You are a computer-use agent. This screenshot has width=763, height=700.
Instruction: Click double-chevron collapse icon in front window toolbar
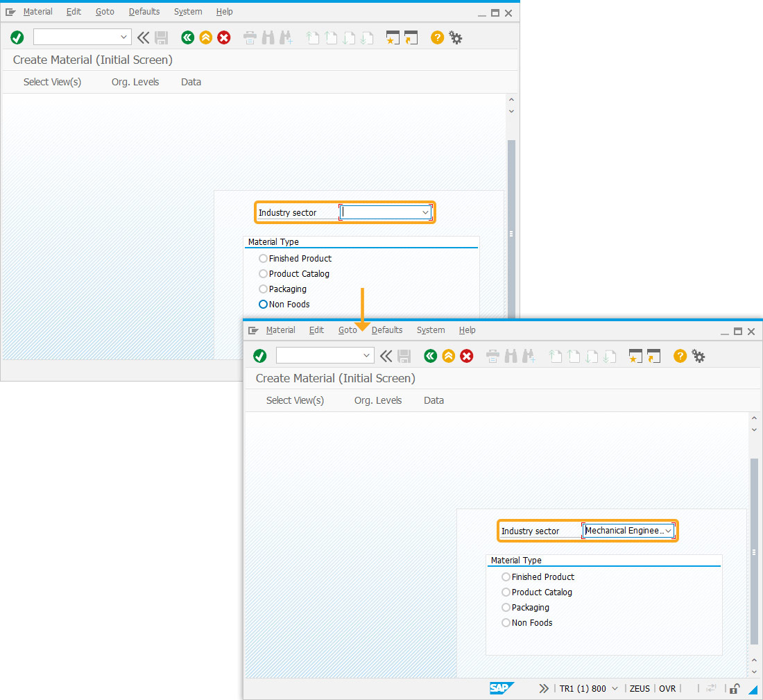[x=386, y=356]
